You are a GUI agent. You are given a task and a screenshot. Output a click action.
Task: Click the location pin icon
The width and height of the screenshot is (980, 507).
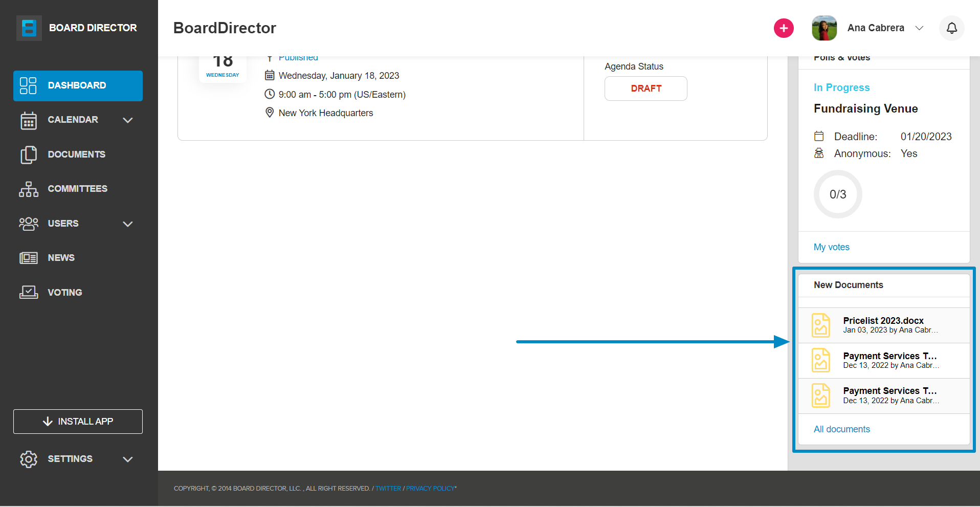coord(270,113)
